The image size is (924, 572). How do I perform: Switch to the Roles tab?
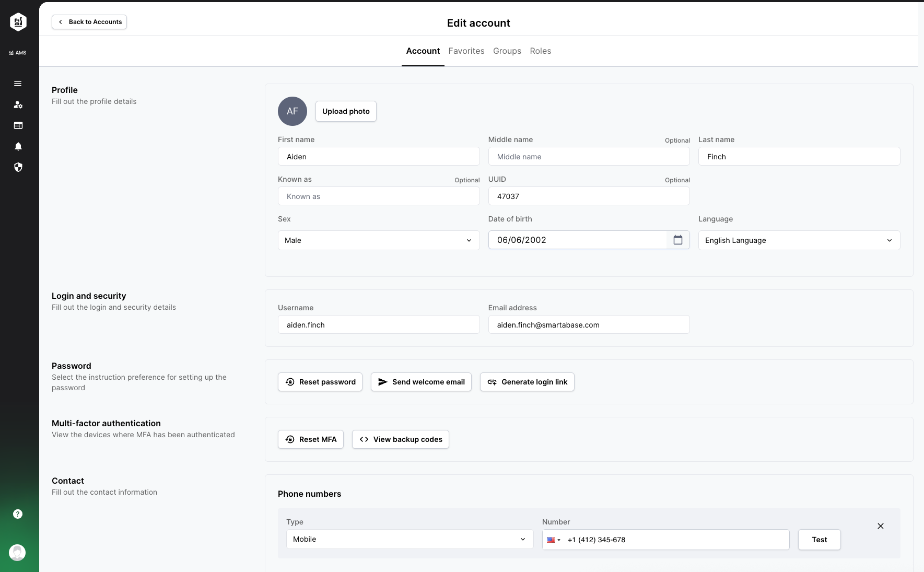[x=541, y=51]
